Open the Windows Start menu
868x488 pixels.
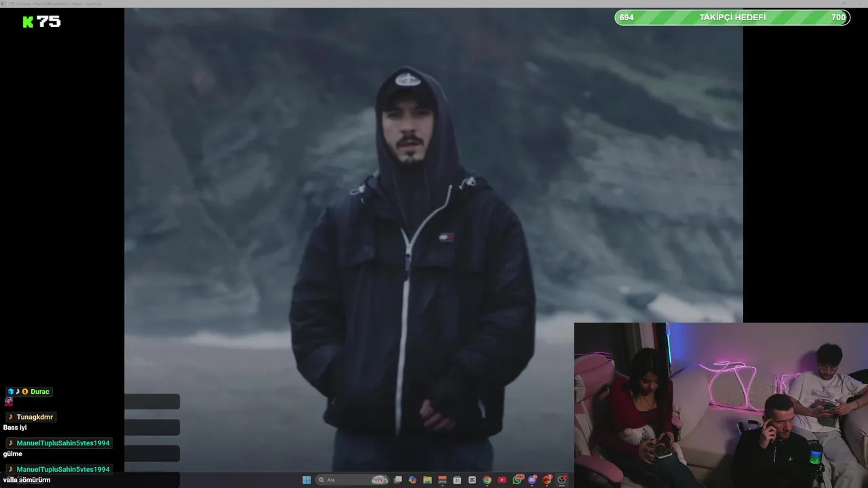[307, 480]
